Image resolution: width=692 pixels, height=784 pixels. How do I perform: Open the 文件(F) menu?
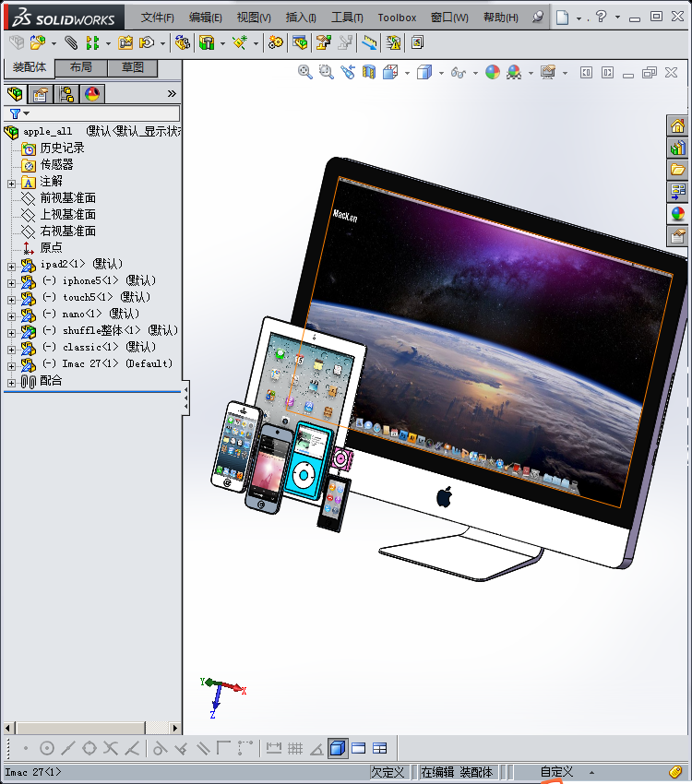click(x=158, y=18)
